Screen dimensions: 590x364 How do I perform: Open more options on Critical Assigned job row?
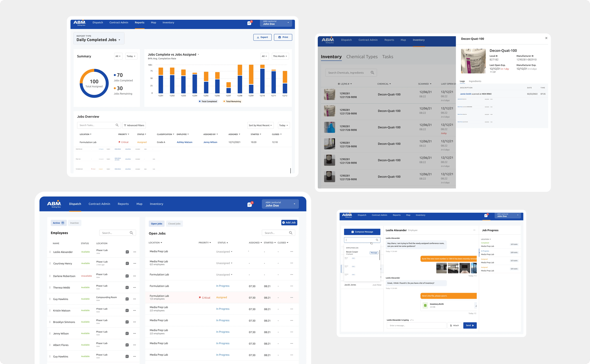[x=291, y=297]
